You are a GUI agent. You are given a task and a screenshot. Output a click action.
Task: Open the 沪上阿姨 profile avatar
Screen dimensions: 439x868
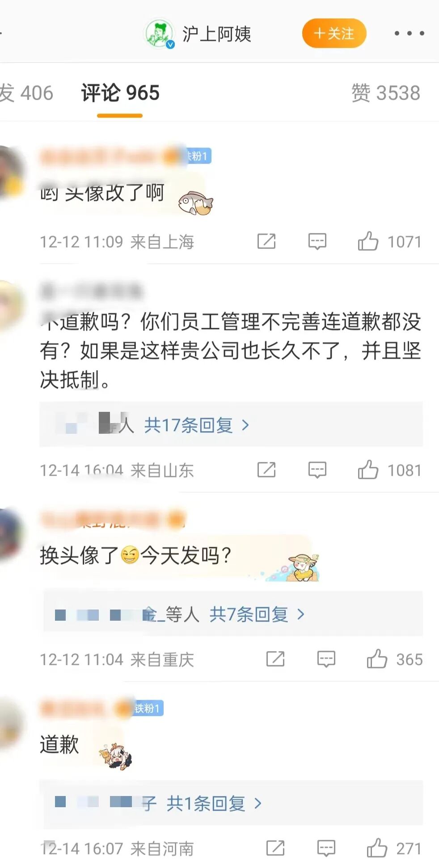pyautogui.click(x=159, y=33)
